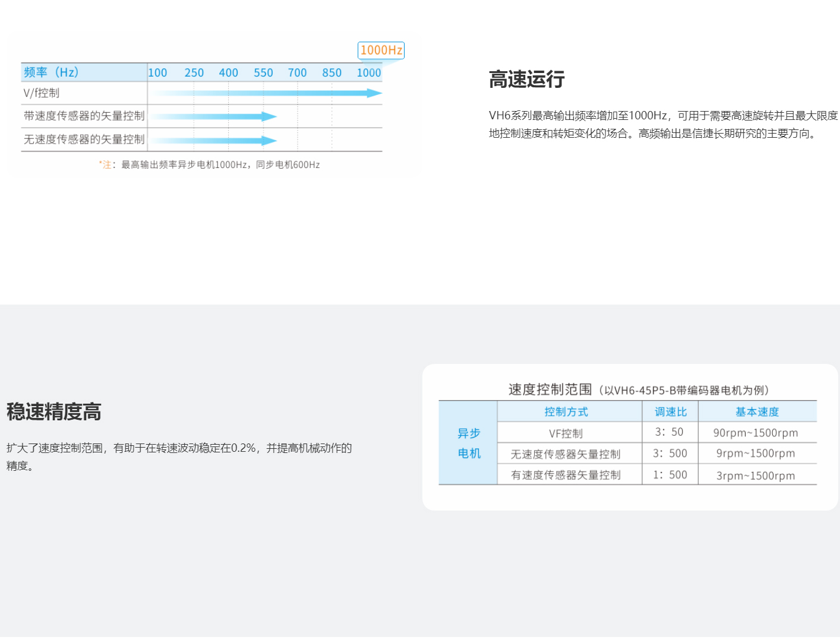840x640 pixels.
Task: Click the V/f控制 row label
Action: tap(42, 93)
